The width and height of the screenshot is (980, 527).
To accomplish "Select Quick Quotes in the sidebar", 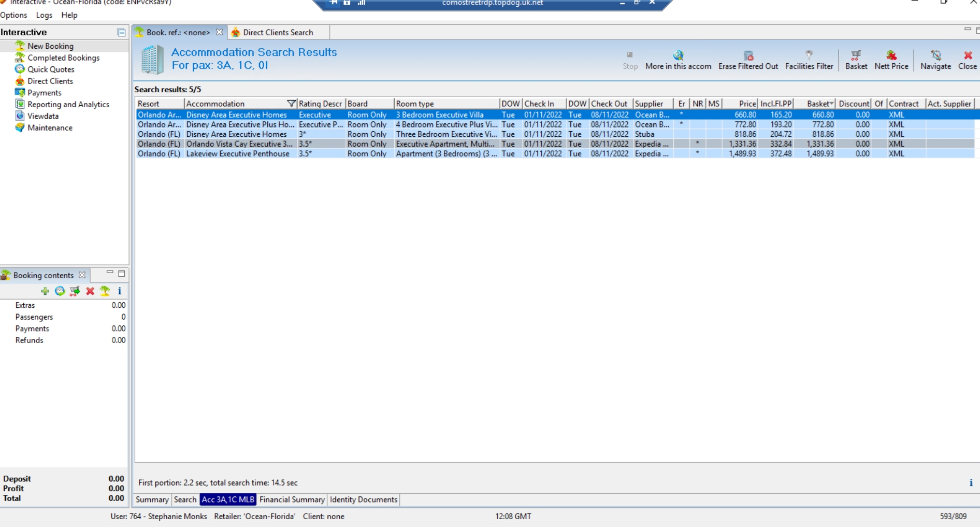I will 51,69.
